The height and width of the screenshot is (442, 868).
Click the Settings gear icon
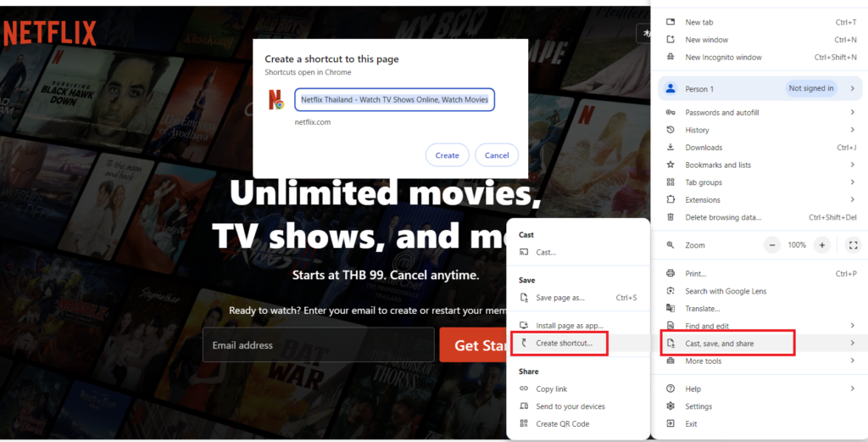pyautogui.click(x=670, y=406)
